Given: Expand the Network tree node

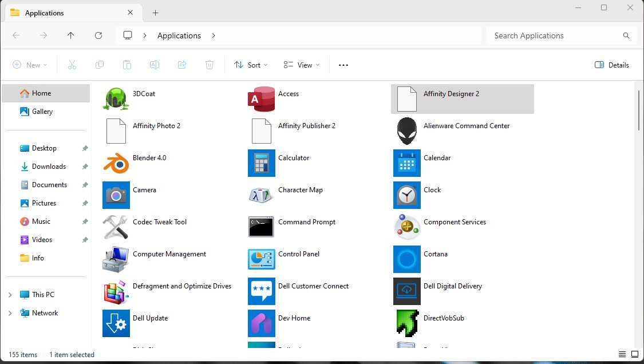Looking at the screenshot, I should coord(10,313).
